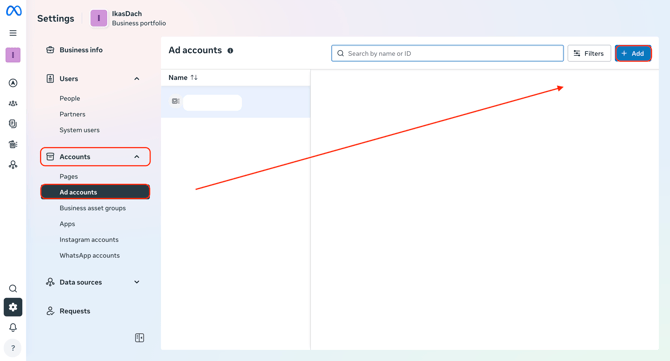Click the IkasDach portfolio avatar in header
Image resolution: width=670 pixels, height=361 pixels.
tap(99, 18)
